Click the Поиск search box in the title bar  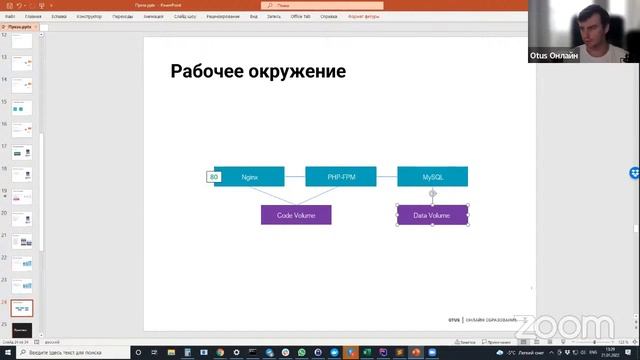point(322,5)
